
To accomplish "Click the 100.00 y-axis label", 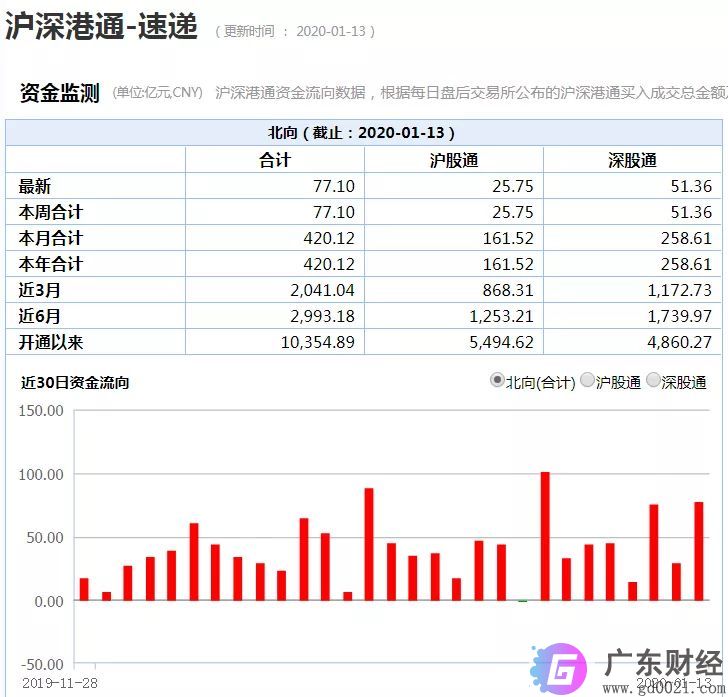I will pyautogui.click(x=41, y=475).
